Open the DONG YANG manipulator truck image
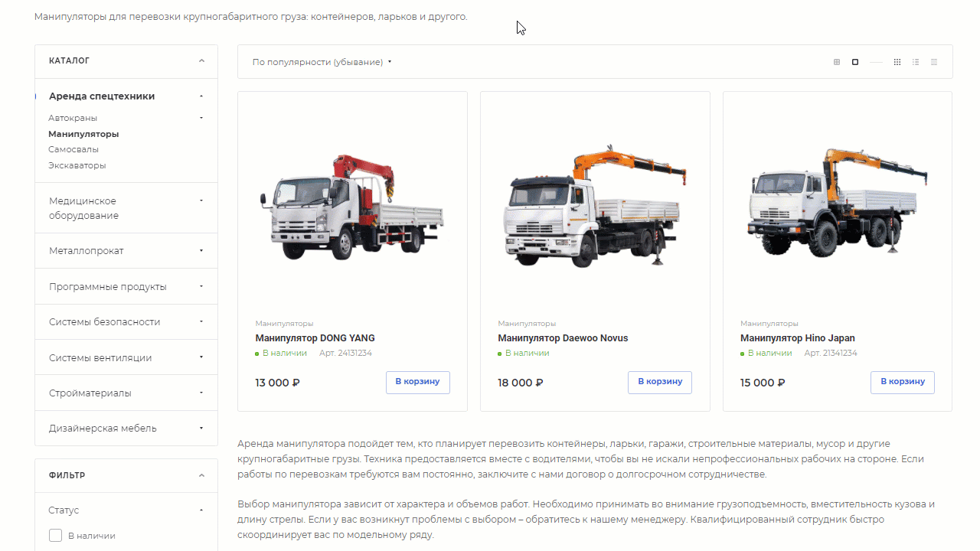Image resolution: width=980 pixels, height=551 pixels. tap(352, 207)
